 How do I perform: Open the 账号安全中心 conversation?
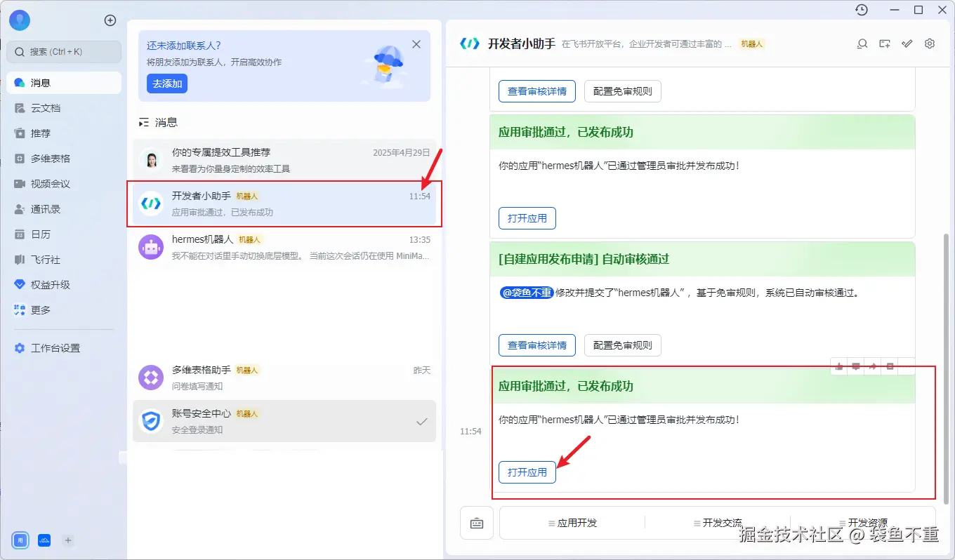284,421
